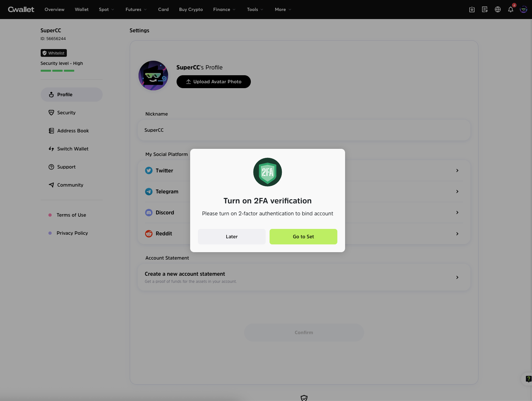The width and height of the screenshot is (532, 401).
Task: Dismiss dialog with Later button
Action: point(231,237)
